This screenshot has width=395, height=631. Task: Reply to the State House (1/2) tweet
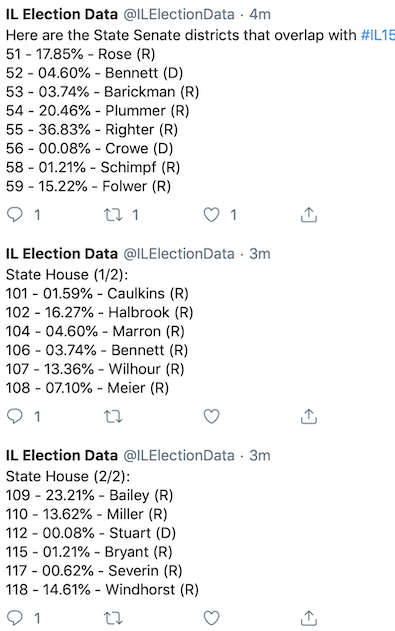click(x=15, y=416)
